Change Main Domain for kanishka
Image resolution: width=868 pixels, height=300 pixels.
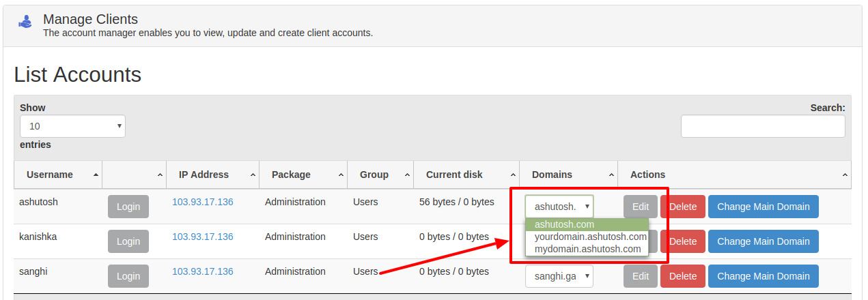tap(763, 241)
